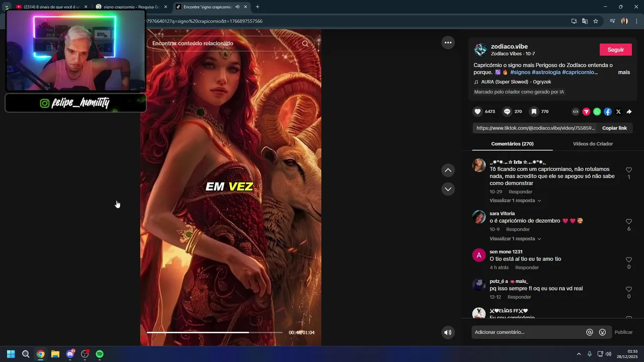The height and width of the screenshot is (362, 644).
Task: Switch to the 'signo crapicornio' Google search tab
Action: pyautogui.click(x=131, y=7)
